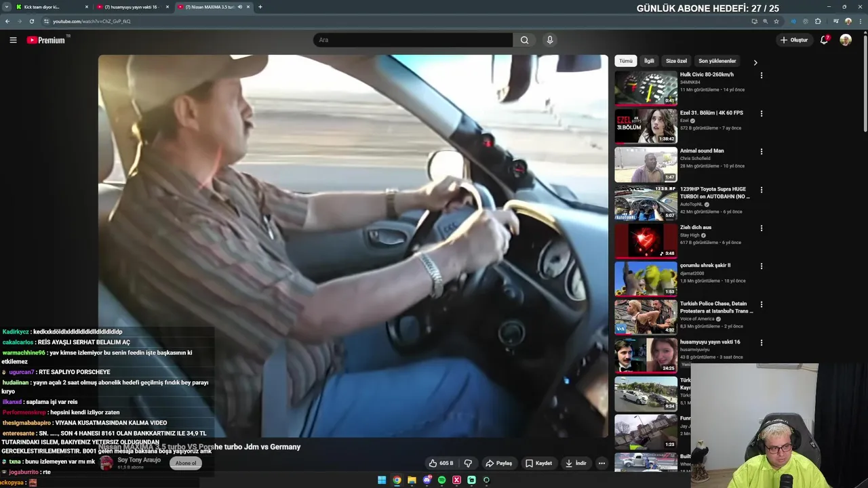
Task: Open options for Ezel 31. Bölüm video
Action: point(762,114)
